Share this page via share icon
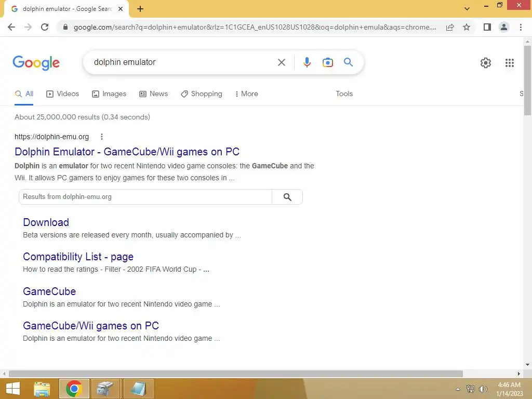 coord(450,27)
